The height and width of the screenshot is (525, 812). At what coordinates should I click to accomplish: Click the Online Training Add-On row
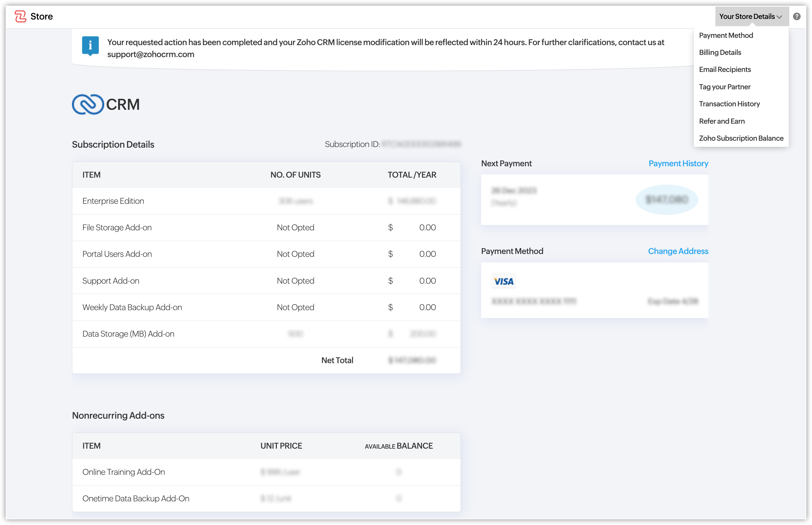(x=123, y=472)
